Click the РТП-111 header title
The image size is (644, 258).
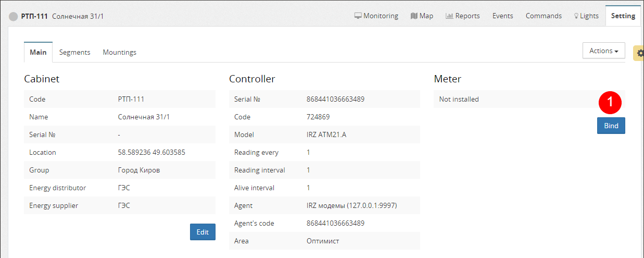pos(34,16)
